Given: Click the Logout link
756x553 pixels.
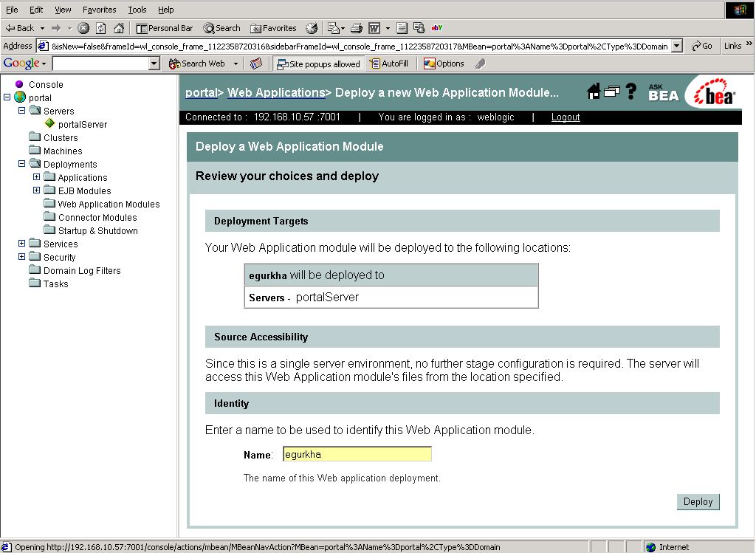Looking at the screenshot, I should (x=566, y=117).
